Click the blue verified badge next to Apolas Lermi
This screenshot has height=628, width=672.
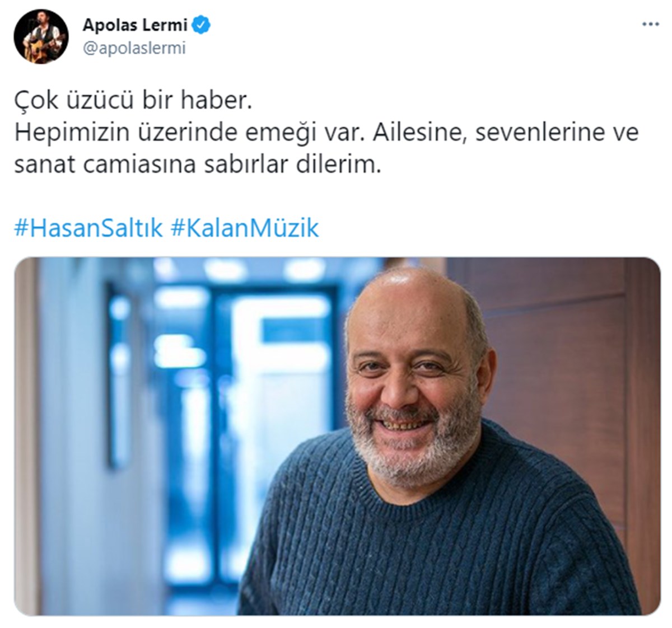(202, 25)
